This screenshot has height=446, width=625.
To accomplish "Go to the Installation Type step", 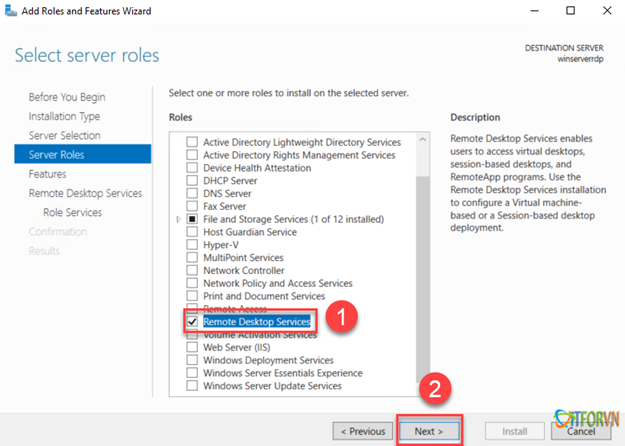I will [x=64, y=116].
